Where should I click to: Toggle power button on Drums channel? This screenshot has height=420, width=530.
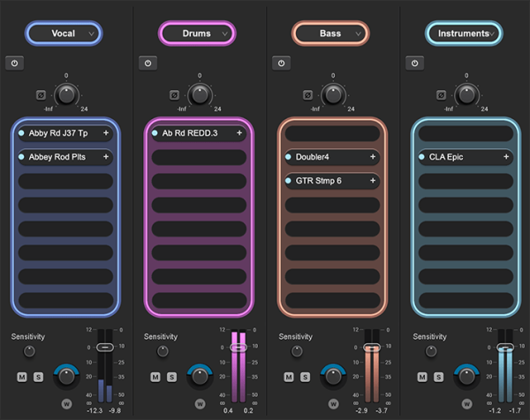click(x=148, y=64)
